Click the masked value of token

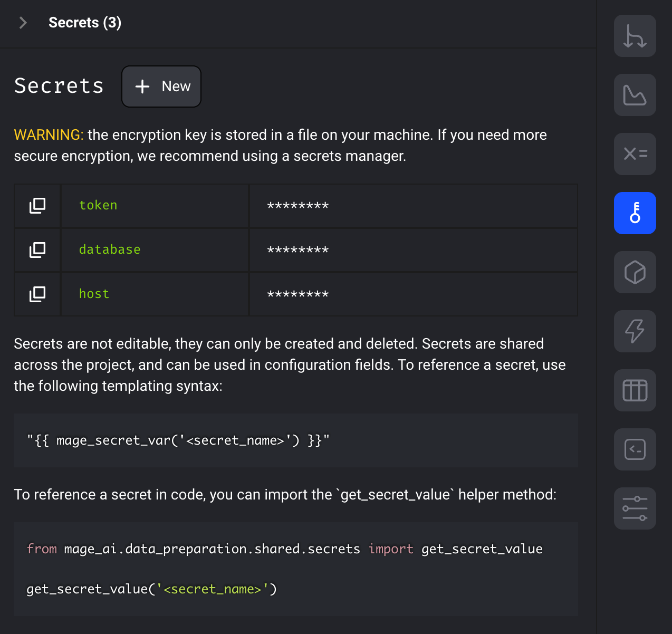click(x=298, y=206)
